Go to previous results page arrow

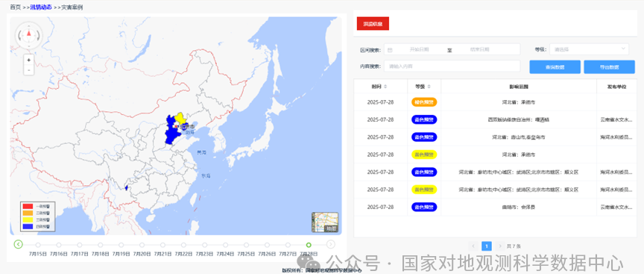point(473,246)
